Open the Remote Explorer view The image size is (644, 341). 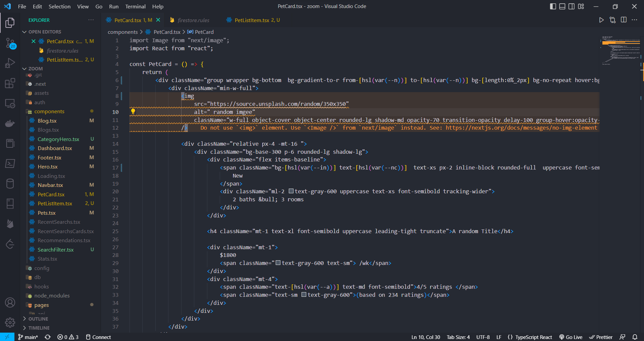tap(10, 104)
